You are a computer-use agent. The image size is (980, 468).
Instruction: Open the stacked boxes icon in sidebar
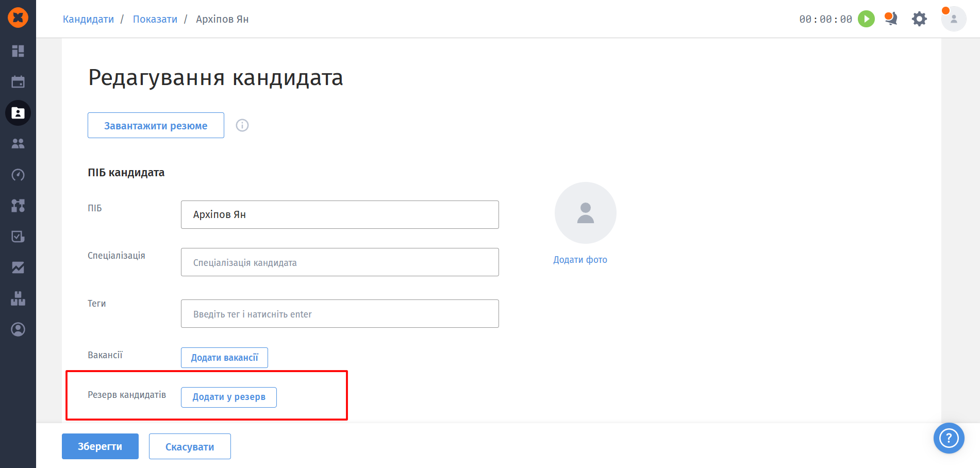18,298
